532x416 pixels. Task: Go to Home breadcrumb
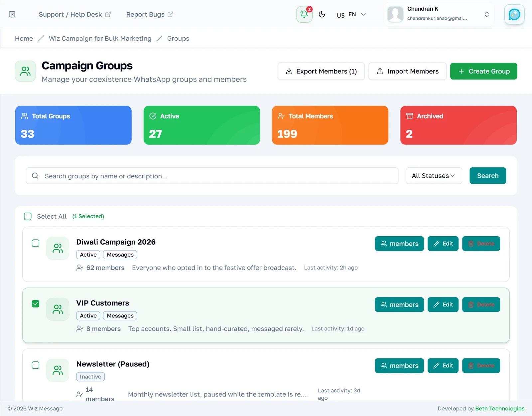pos(24,39)
